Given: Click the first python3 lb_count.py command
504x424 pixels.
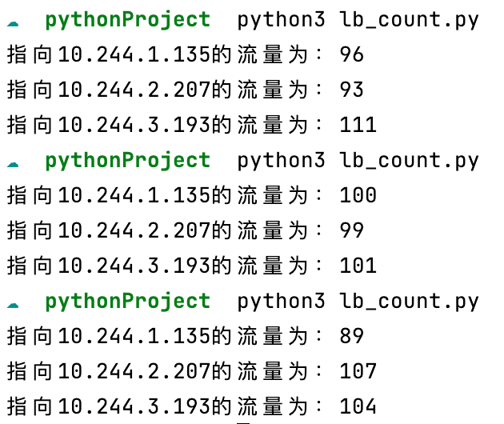Looking at the screenshot, I should [x=358, y=20].
